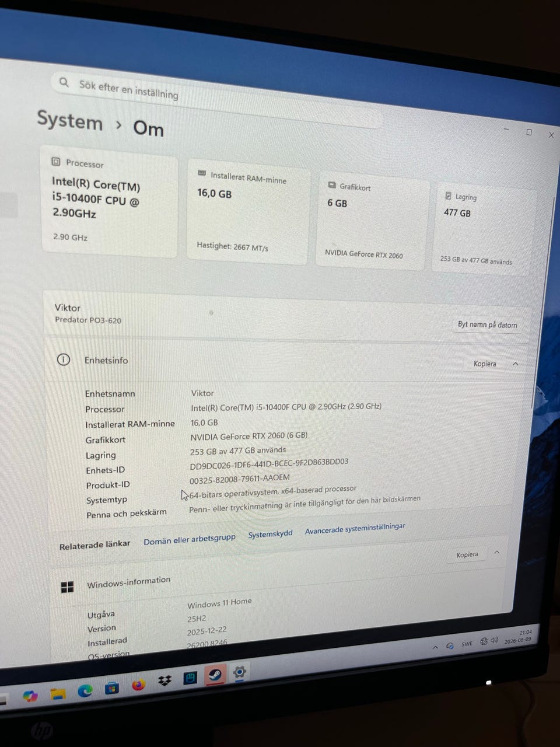Copy Windows-information with Kopiera button
This screenshot has width=560, height=747.
[467, 554]
